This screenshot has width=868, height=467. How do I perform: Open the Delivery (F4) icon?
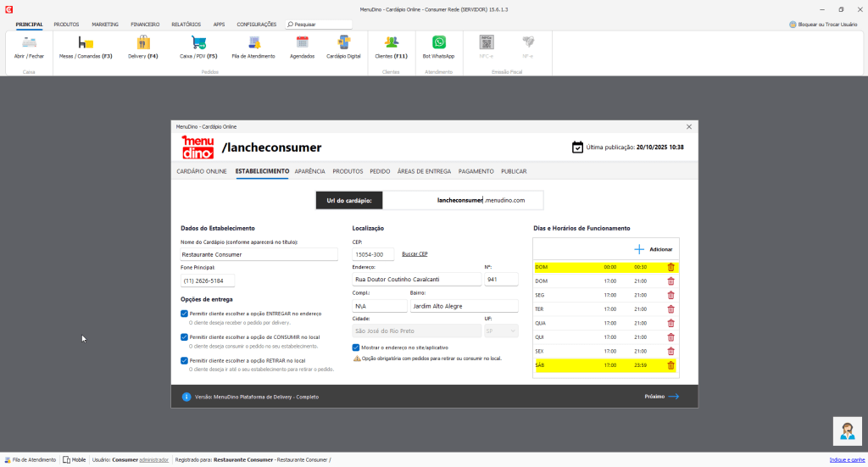coord(142,42)
